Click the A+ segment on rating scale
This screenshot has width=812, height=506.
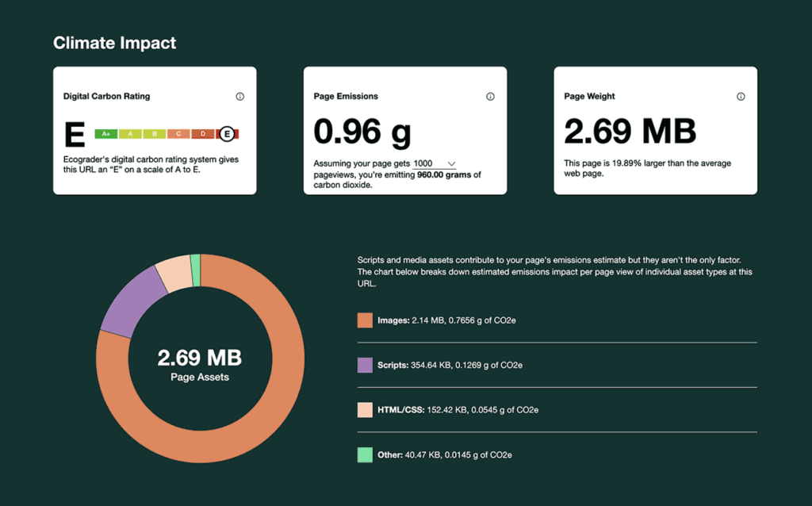tap(106, 134)
